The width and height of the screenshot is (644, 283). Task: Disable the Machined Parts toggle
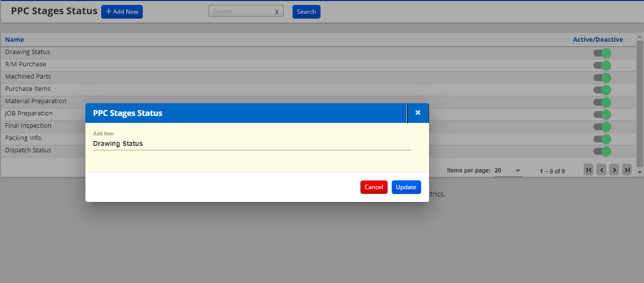point(602,78)
